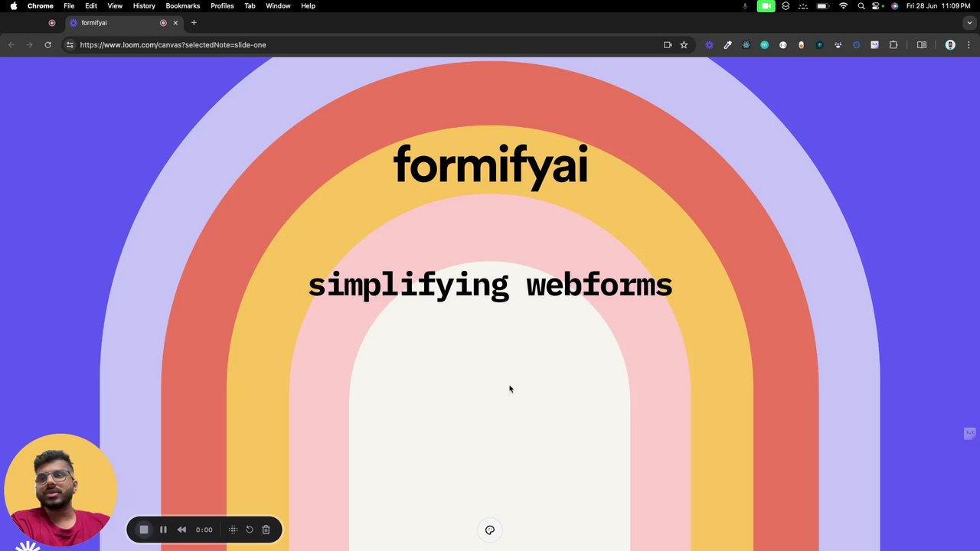Open the Extensions puzzle piece menu
The width and height of the screenshot is (980, 551).
[x=893, y=45]
